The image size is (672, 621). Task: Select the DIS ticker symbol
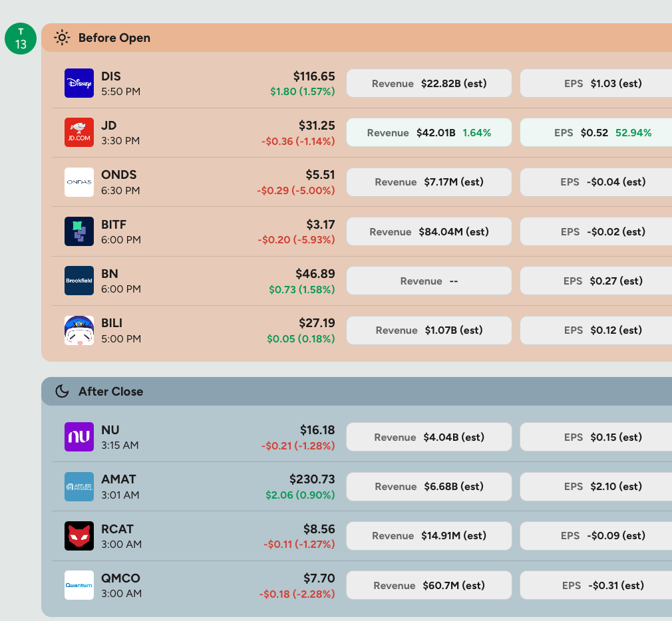point(111,76)
